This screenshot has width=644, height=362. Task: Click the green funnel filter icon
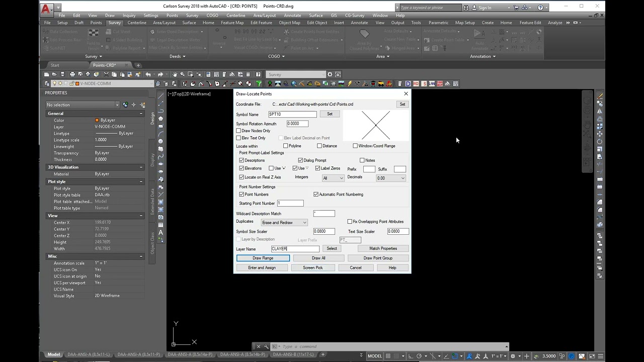point(259,83)
